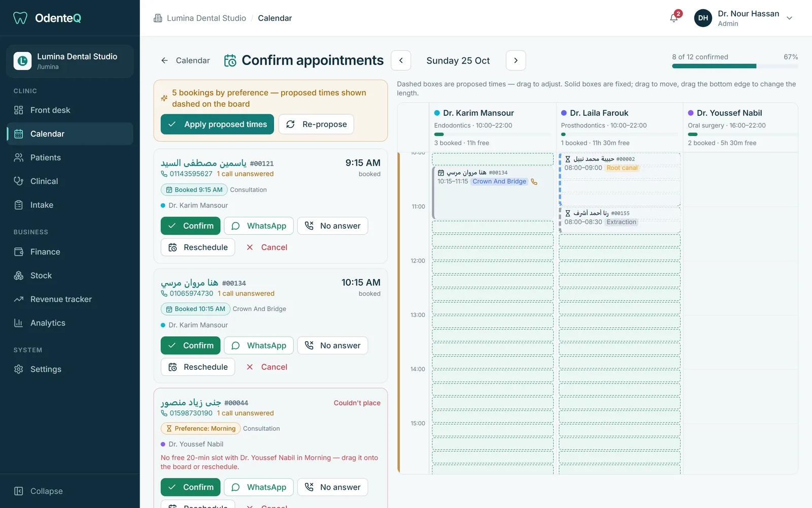Expand the Dr. Nour Hassan account menu
The width and height of the screenshot is (812, 508).
pyautogui.click(x=743, y=18)
